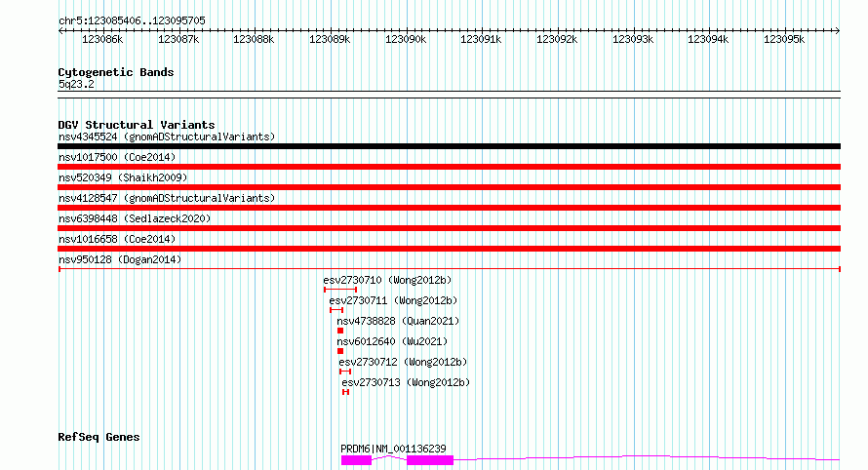Open variant nsv1017500 (Coe2014) label
Viewport: 868px width, 470px height.
click(x=117, y=157)
